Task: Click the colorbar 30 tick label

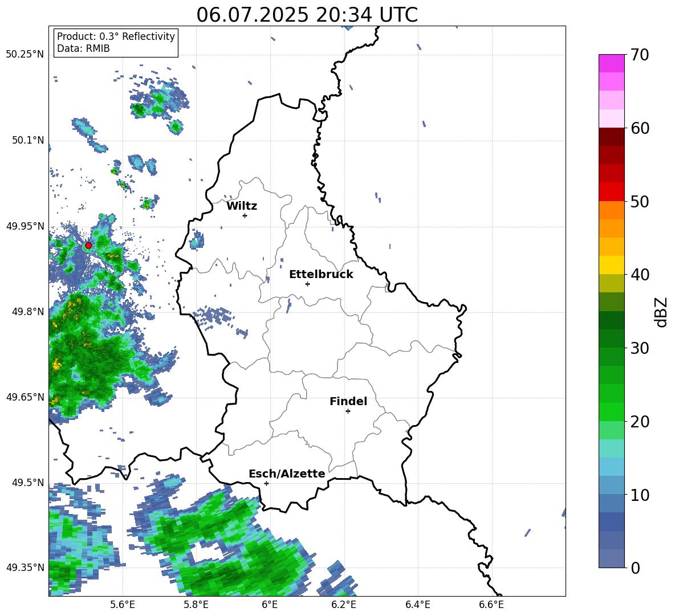Action: pos(640,348)
